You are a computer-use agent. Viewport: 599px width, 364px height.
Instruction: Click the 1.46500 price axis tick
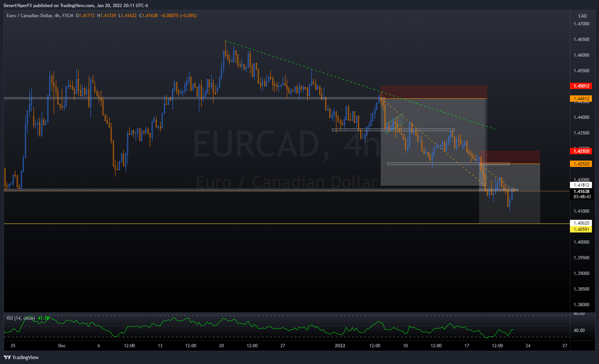[x=581, y=39]
